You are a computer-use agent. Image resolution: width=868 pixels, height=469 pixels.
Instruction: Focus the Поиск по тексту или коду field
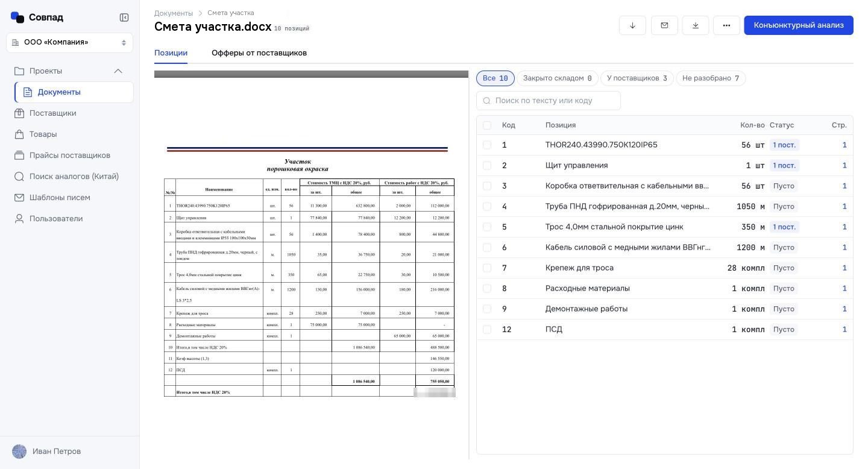[549, 101]
